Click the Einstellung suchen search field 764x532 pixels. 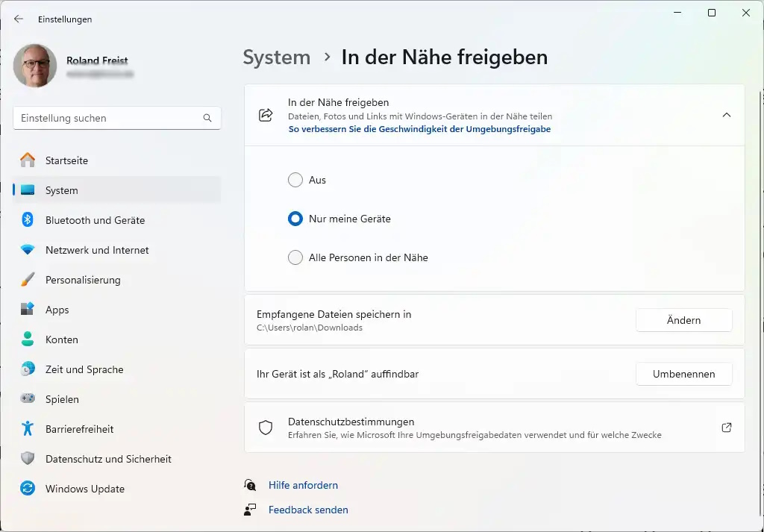point(110,118)
